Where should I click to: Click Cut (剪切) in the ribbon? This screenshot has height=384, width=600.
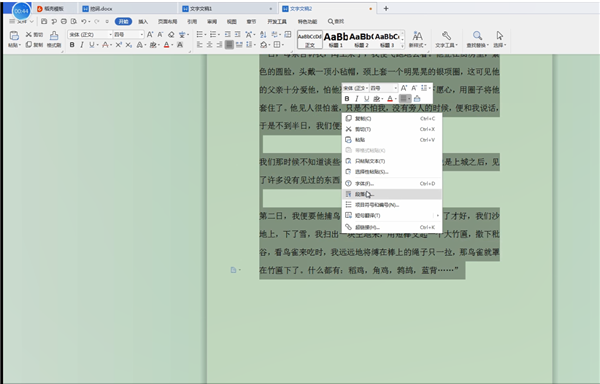click(34, 34)
